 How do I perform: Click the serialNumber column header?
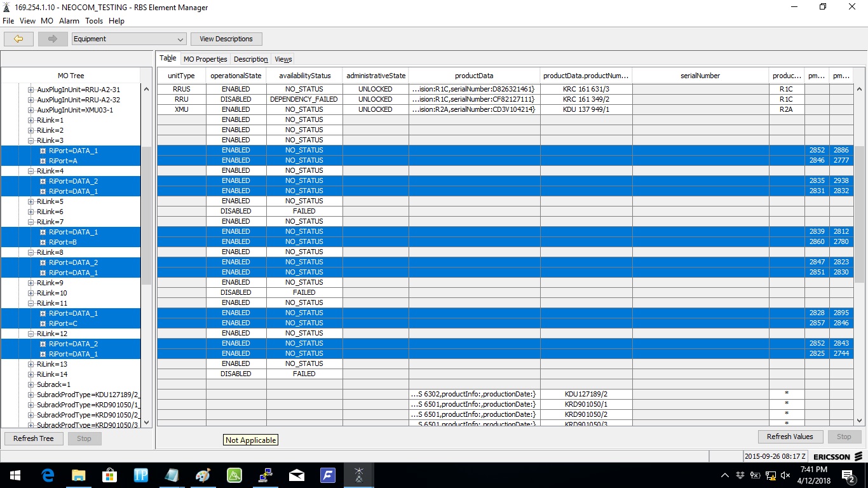point(700,76)
